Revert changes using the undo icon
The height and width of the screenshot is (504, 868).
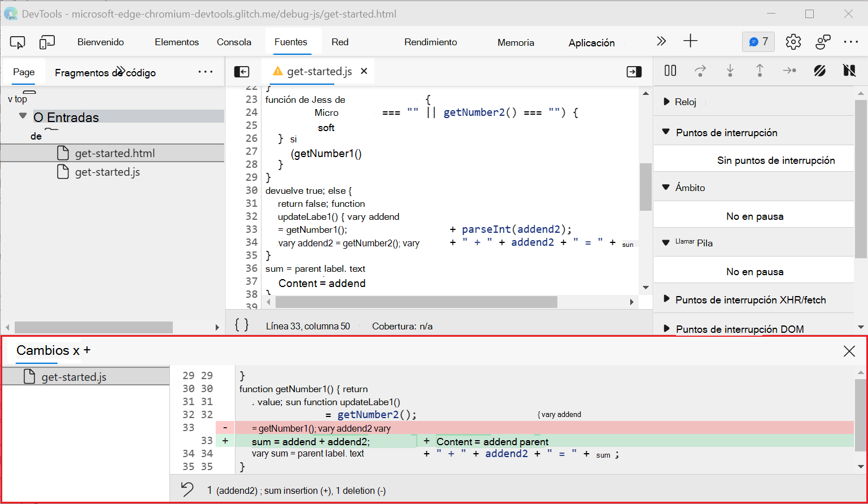187,489
